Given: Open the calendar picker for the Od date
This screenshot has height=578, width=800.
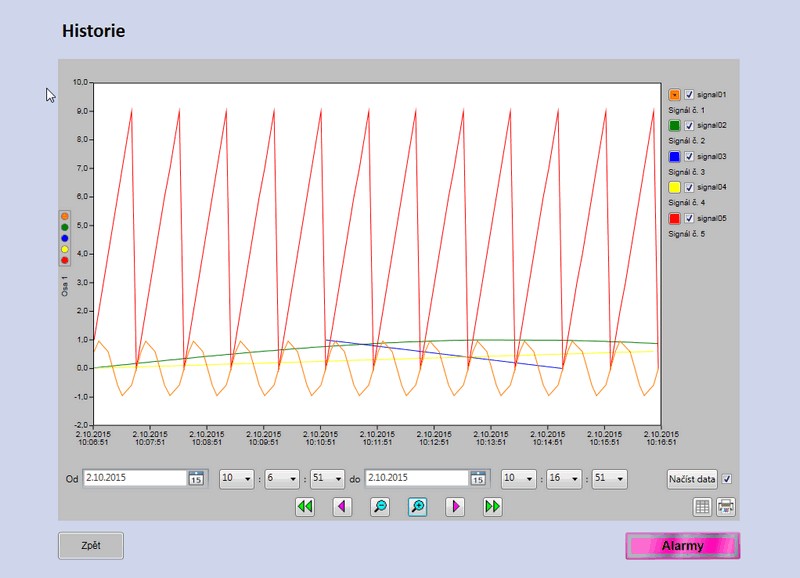Looking at the screenshot, I should point(196,479).
